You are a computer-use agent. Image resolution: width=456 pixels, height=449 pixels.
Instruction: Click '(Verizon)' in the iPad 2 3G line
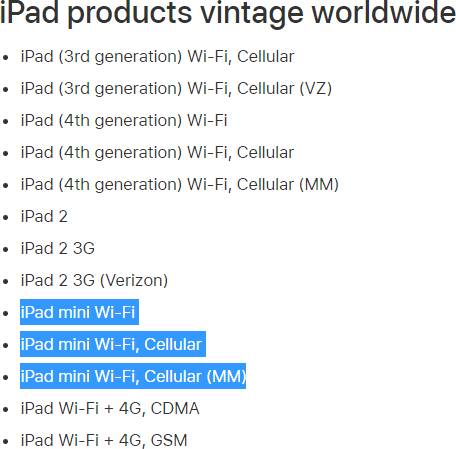134,280
